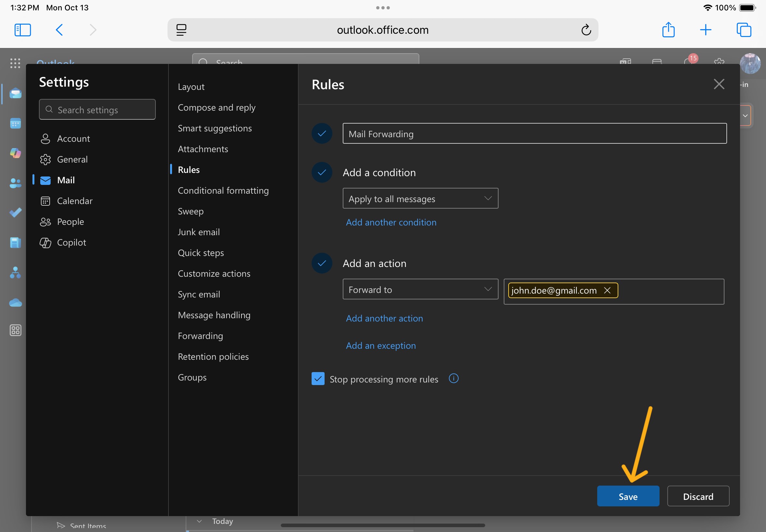Viewport: 766px width, 532px height.
Task: Open the Microsoft 365 app launcher grid
Action: point(15,63)
